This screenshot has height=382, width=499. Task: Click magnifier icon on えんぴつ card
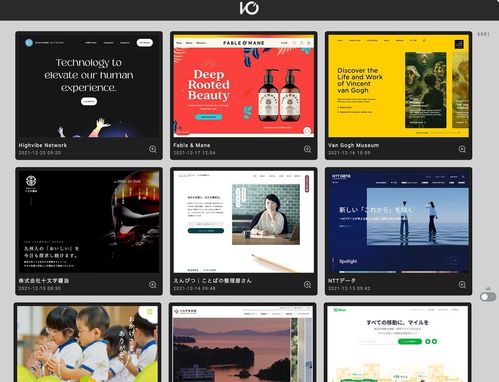click(x=307, y=285)
